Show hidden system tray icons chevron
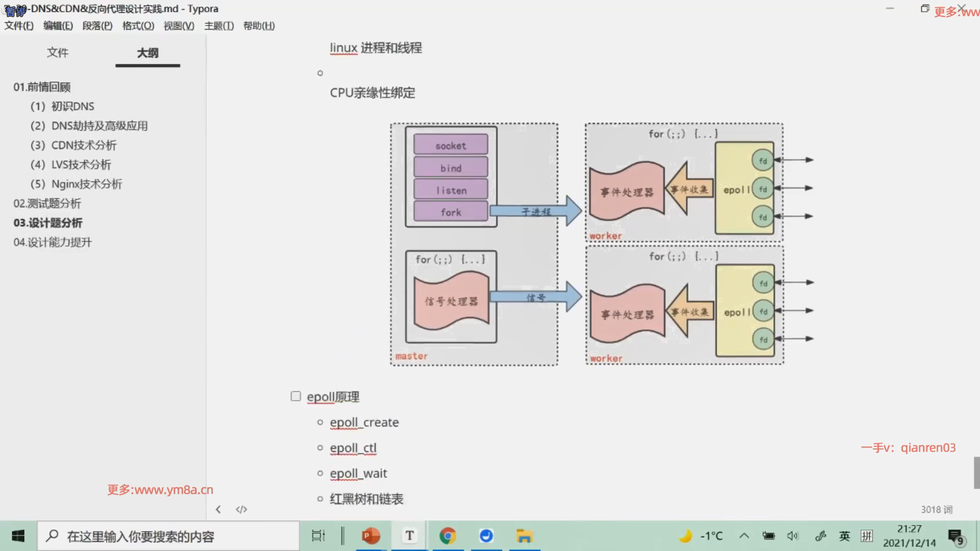The width and height of the screenshot is (980, 551). coord(744,536)
